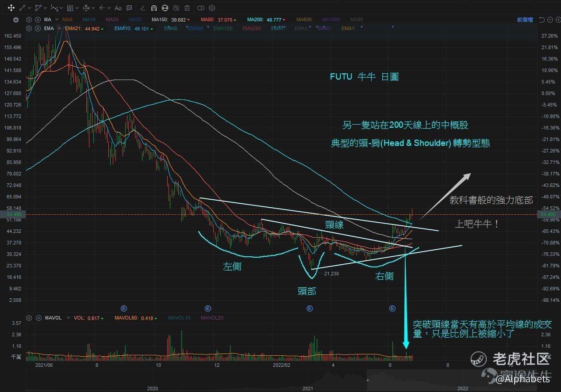The image size is (561, 392).
Task: Click the MA89 legend label
Action: pos(357,19)
